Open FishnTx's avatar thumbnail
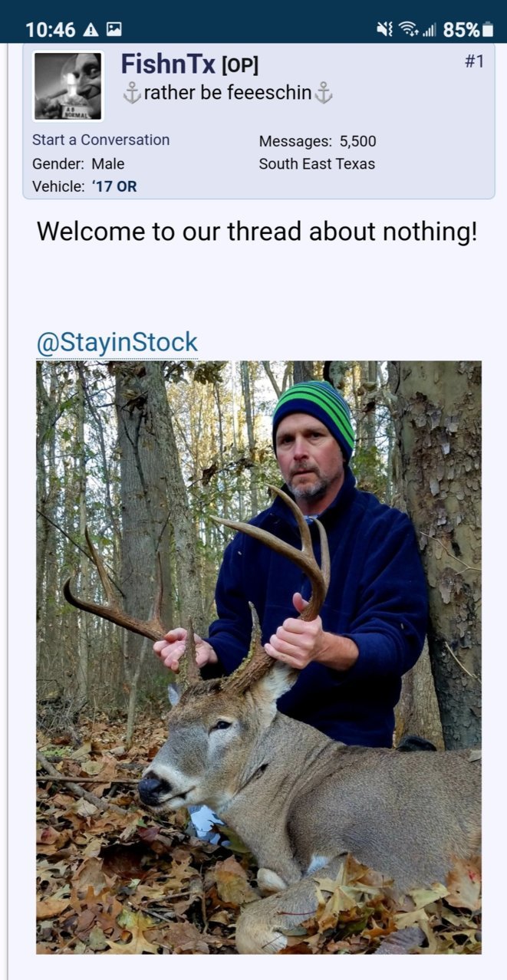507x980 pixels. [x=68, y=86]
